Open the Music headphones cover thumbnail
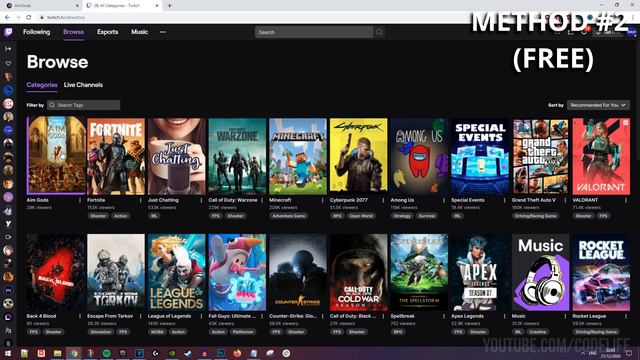The width and height of the screenshot is (640, 360). (x=540, y=272)
